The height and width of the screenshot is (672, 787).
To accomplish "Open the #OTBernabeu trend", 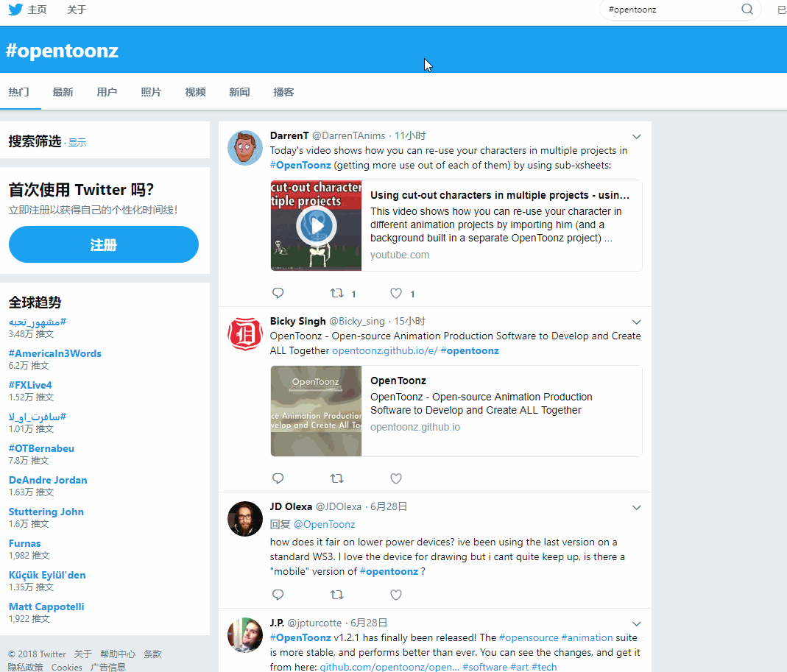I will click(41, 448).
